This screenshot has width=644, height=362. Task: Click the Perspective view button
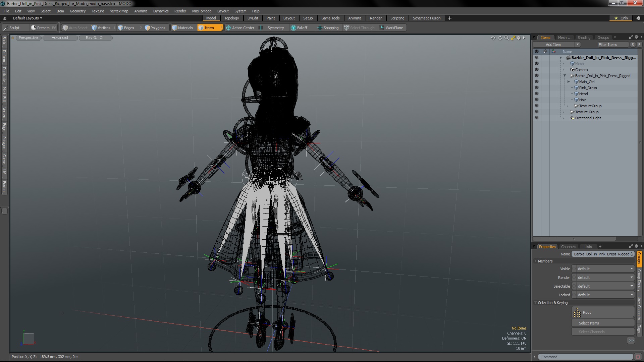[x=28, y=38]
